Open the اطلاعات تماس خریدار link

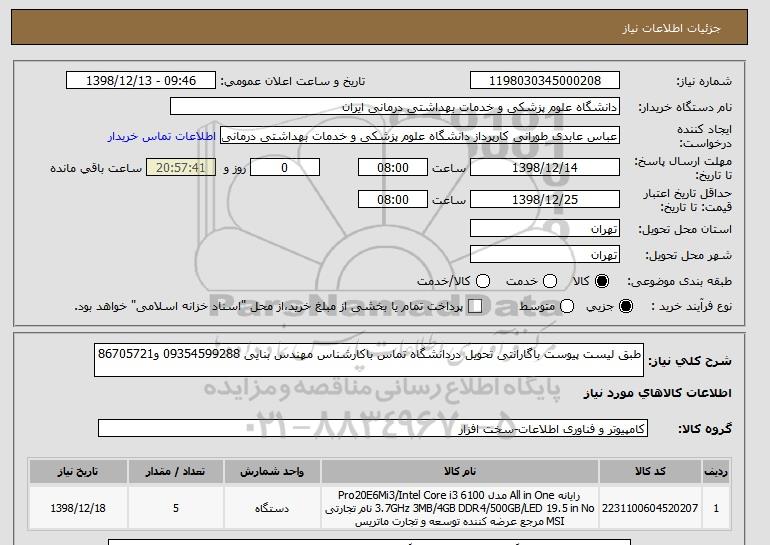162,136
